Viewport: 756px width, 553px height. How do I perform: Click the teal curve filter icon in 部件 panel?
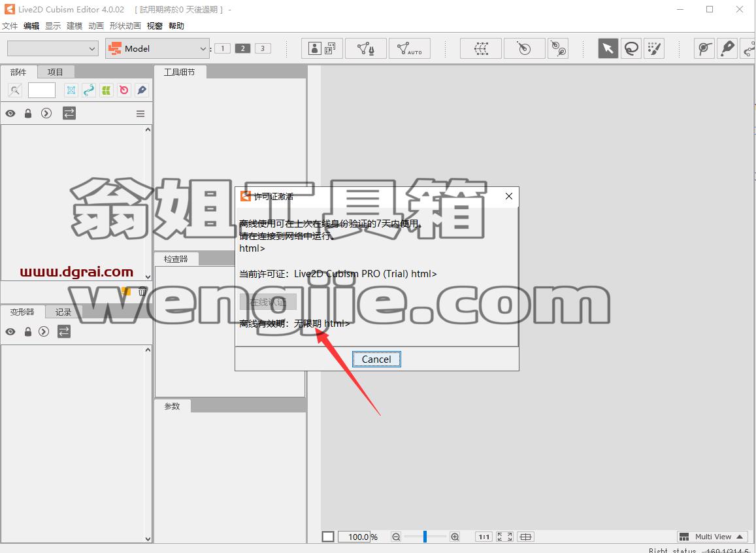pos(89,90)
